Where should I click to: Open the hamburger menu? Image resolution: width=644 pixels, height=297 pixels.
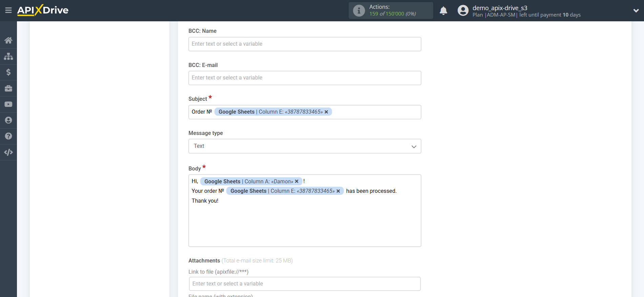tap(8, 10)
